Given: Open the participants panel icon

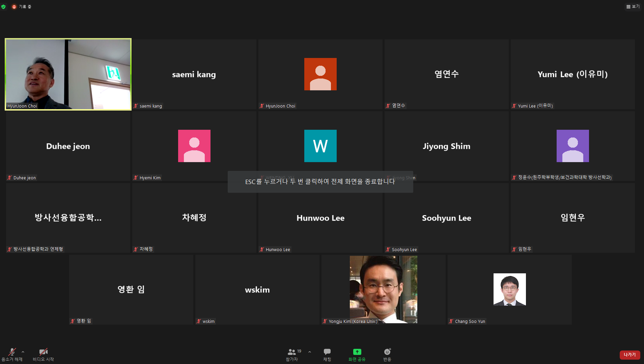Looking at the screenshot, I should (291, 352).
